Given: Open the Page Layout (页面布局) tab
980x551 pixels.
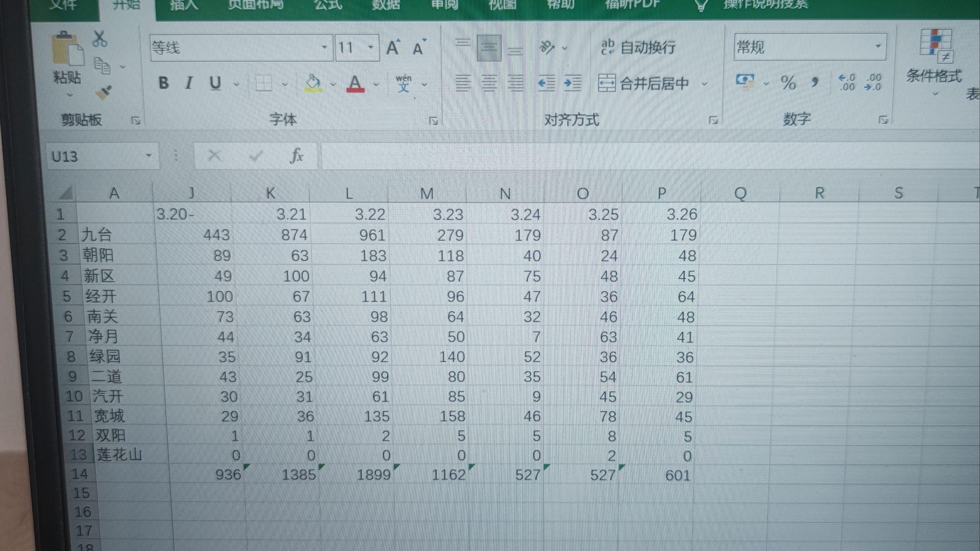Looking at the screenshot, I should point(256,5).
